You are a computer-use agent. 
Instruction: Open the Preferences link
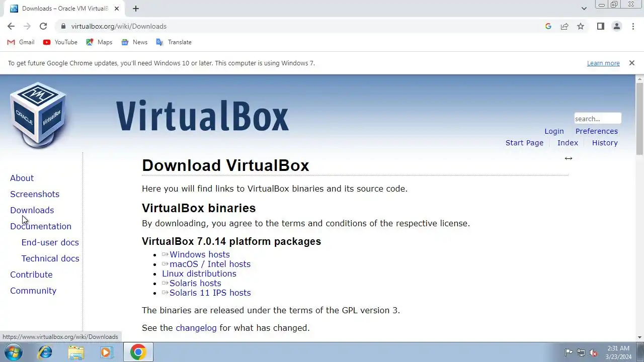click(597, 131)
